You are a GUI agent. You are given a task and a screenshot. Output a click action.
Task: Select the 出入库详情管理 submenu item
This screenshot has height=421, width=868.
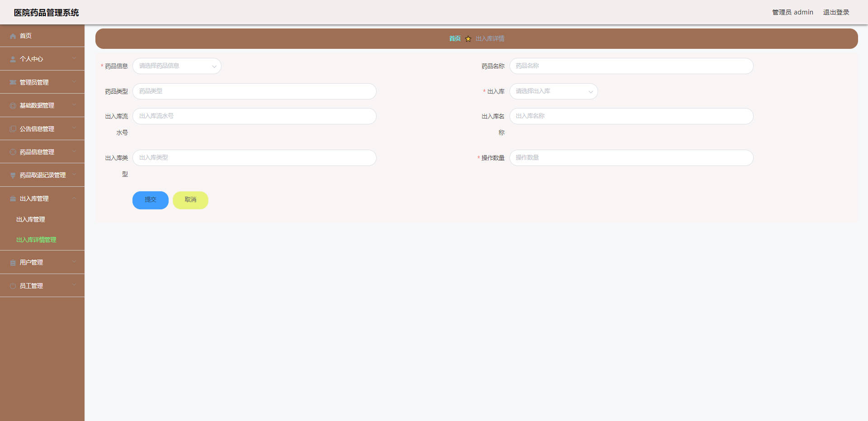click(x=42, y=240)
